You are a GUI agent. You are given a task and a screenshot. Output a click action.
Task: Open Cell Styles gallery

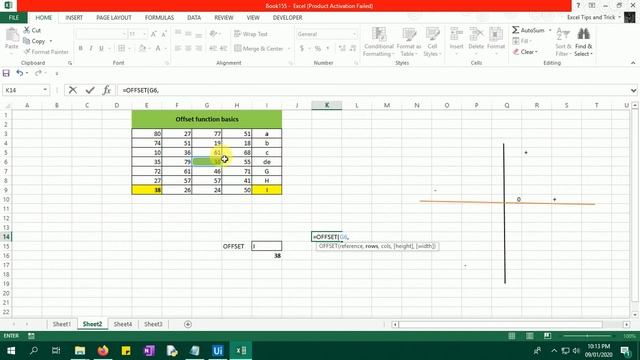pyautogui.click(x=432, y=42)
